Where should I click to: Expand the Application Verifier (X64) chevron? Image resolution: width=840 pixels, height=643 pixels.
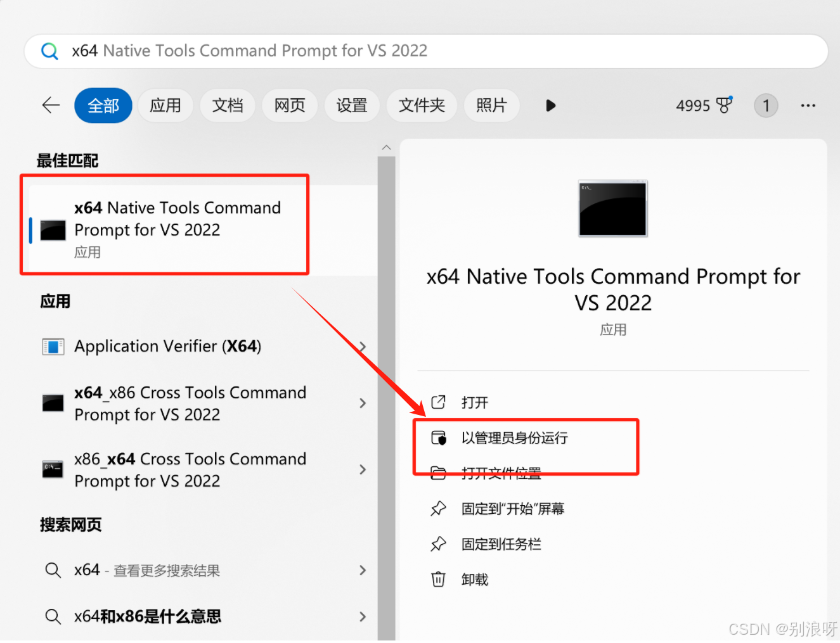click(x=363, y=347)
